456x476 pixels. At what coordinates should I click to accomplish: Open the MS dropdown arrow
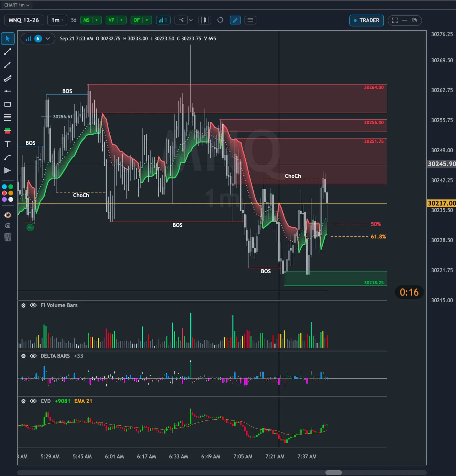click(97, 20)
